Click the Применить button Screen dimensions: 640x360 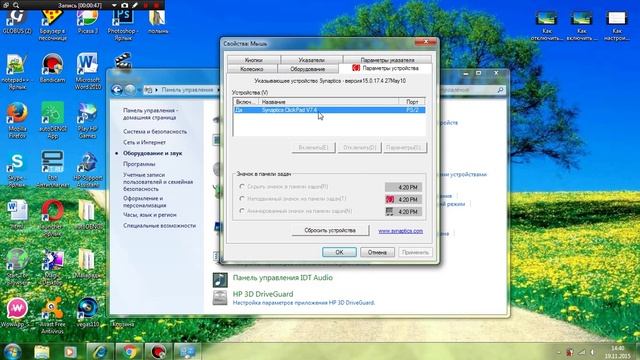tap(415, 252)
